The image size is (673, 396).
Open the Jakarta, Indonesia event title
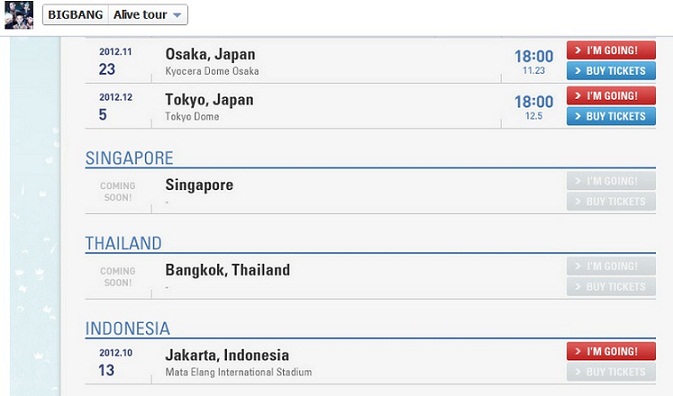227,355
